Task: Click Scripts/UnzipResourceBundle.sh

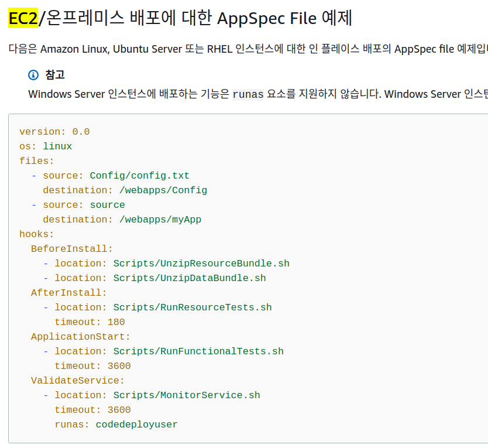Action: [x=201, y=264]
